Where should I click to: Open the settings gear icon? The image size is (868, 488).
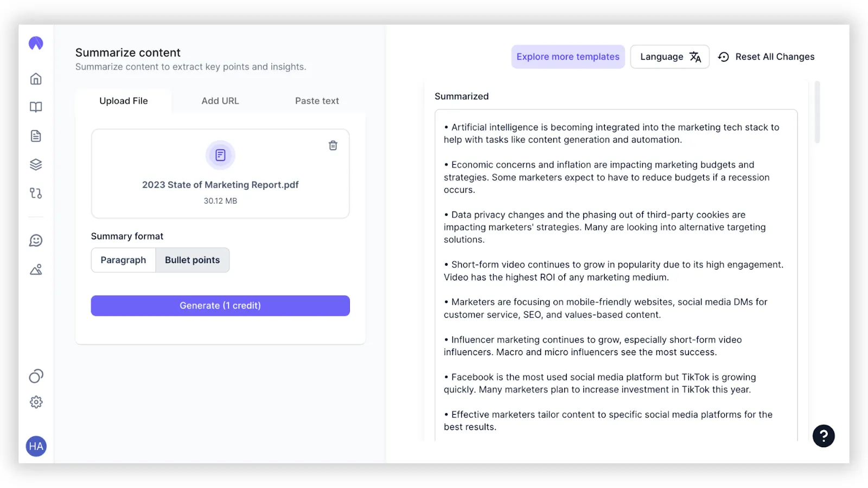coord(36,402)
